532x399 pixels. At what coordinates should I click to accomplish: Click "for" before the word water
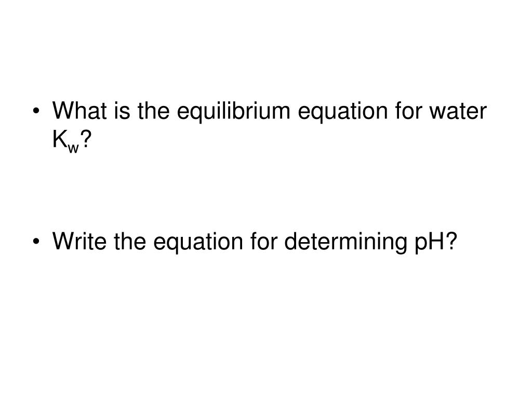408,111
